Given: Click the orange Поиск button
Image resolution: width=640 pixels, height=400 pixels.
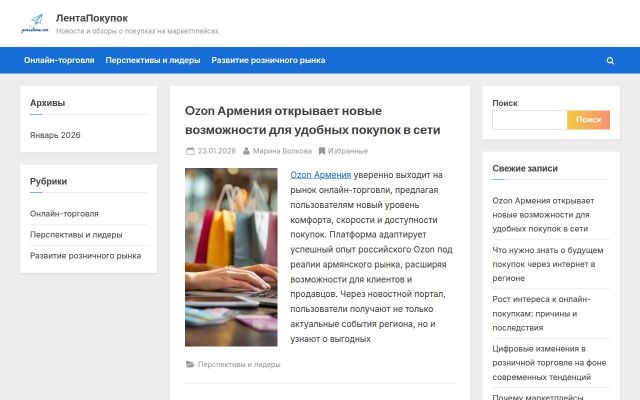Looking at the screenshot, I should (x=588, y=120).
